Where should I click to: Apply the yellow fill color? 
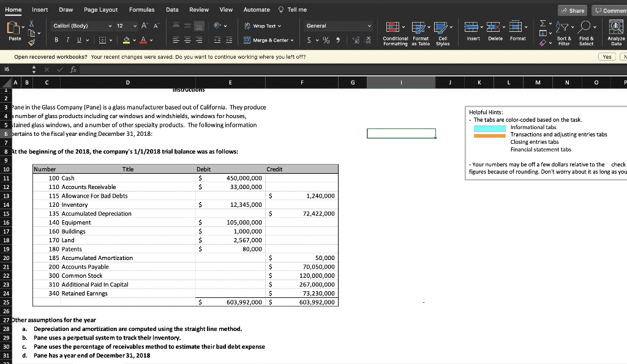point(127,41)
